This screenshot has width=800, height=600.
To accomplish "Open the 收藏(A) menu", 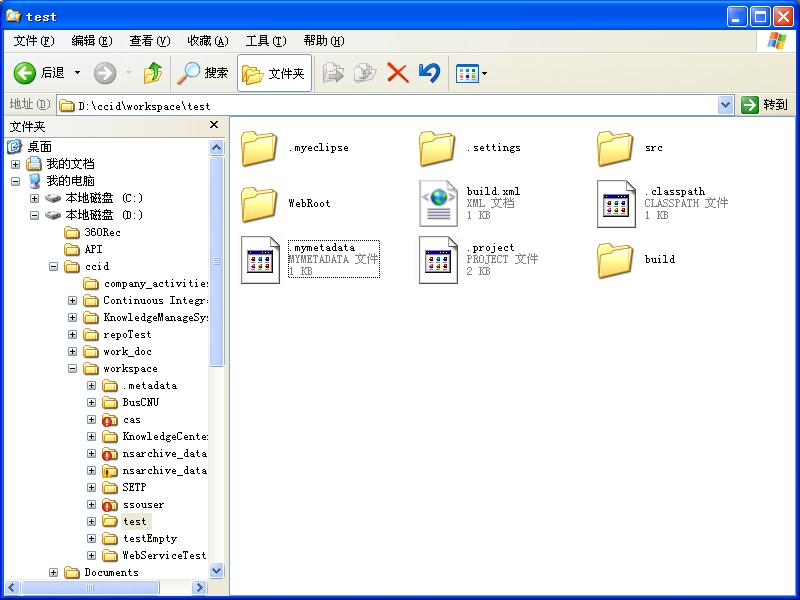I will (x=208, y=41).
